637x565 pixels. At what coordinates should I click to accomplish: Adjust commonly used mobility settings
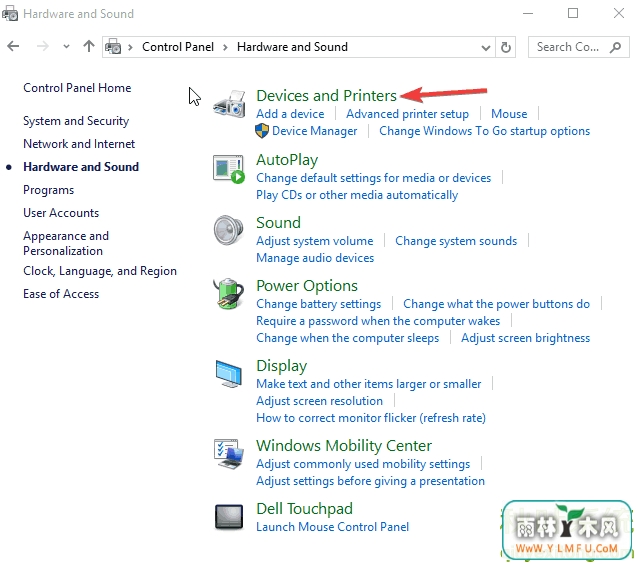pos(363,464)
